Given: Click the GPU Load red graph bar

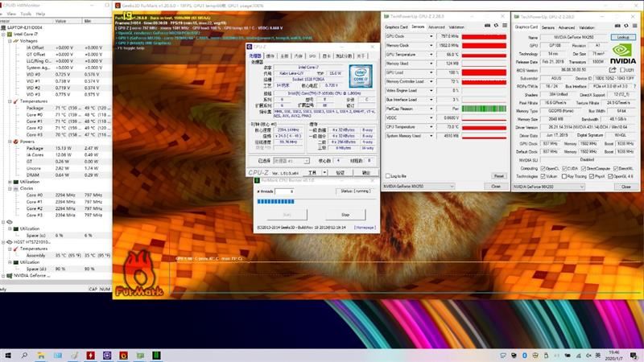Looking at the screenshot, I should (484, 72).
